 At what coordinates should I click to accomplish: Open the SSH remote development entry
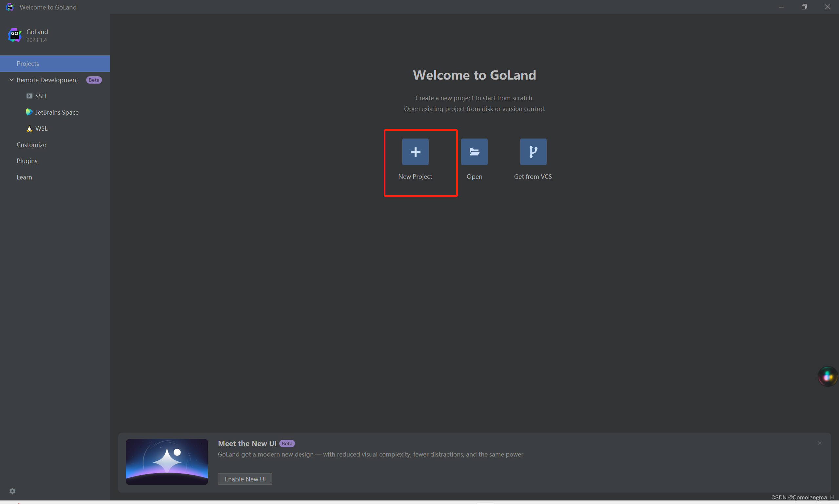[x=40, y=96]
